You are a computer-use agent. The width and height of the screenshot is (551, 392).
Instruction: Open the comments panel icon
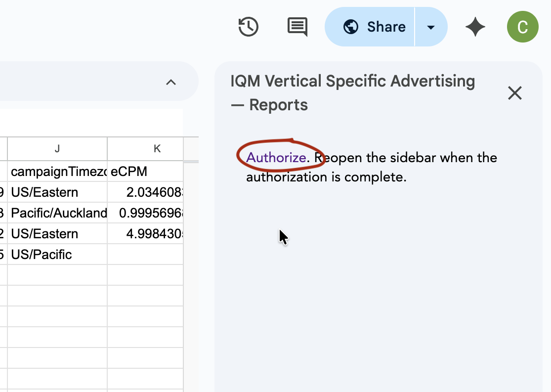[x=297, y=27]
